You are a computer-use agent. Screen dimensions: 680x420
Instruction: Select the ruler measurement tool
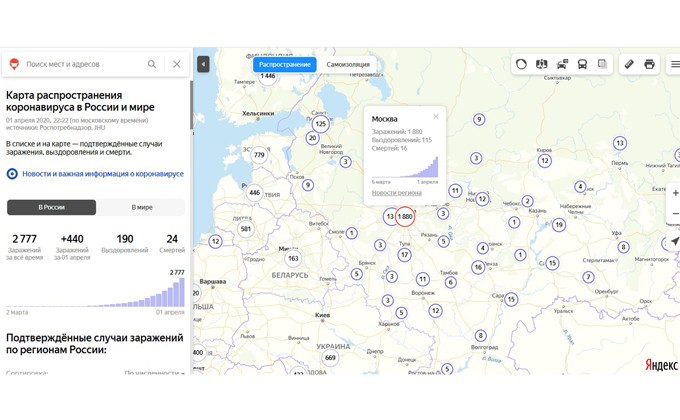click(x=629, y=64)
